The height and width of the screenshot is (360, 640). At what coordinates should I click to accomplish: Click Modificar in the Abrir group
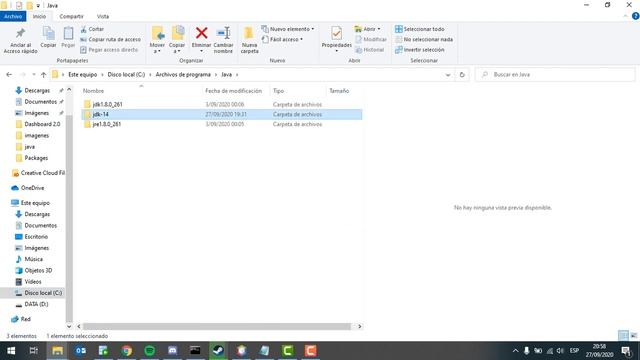(371, 40)
